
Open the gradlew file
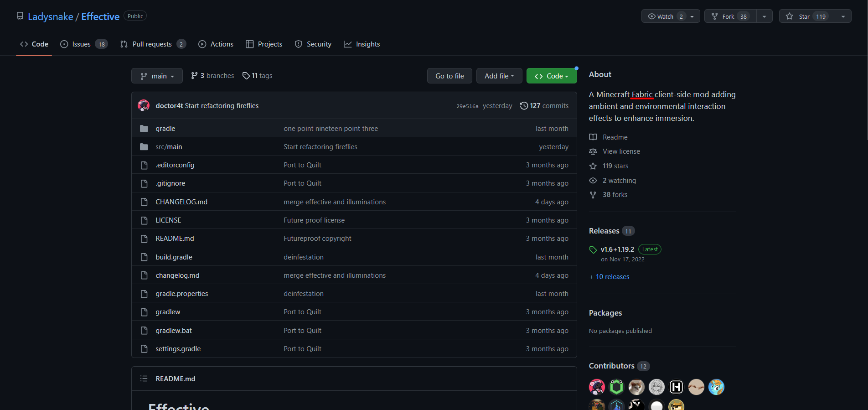[x=168, y=311]
